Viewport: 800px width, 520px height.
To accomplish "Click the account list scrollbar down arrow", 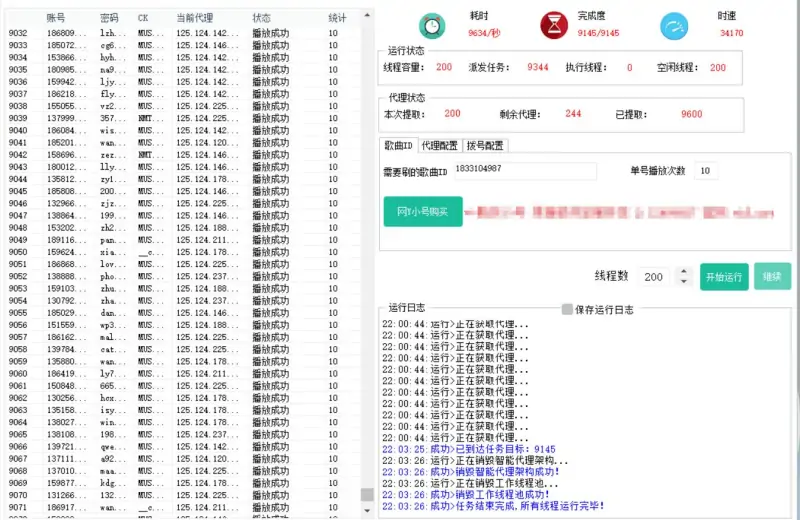I will 367,509.
